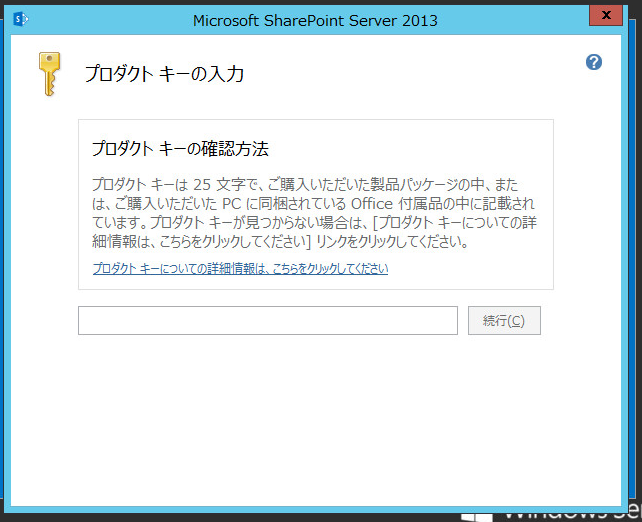642x522 pixels.
Task: Click the SharePoint logo in title bar
Action: 20,19
